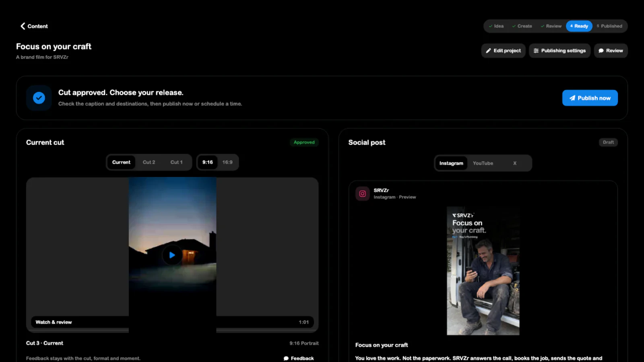Play the current cut video
Viewport: 644px width, 362px height.
pos(172,255)
